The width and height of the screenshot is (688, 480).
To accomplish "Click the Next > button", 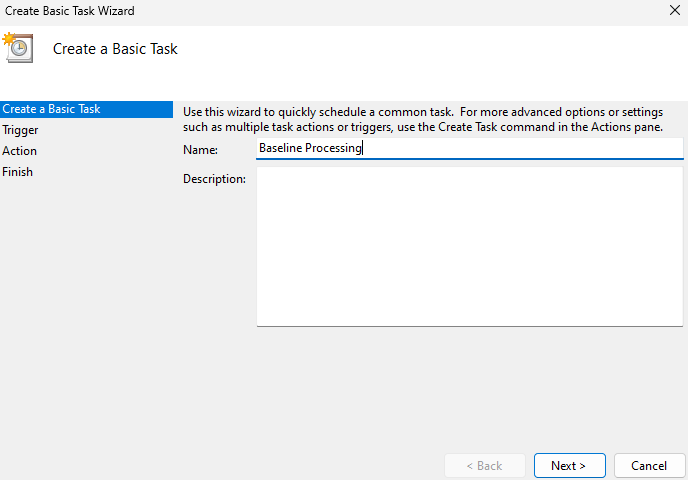I will coord(570,466).
